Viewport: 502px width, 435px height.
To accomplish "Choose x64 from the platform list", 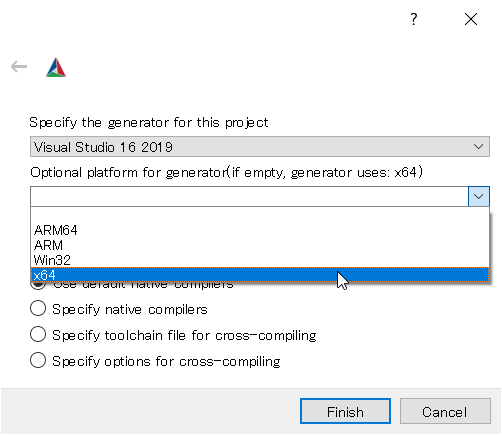I will coord(260,275).
